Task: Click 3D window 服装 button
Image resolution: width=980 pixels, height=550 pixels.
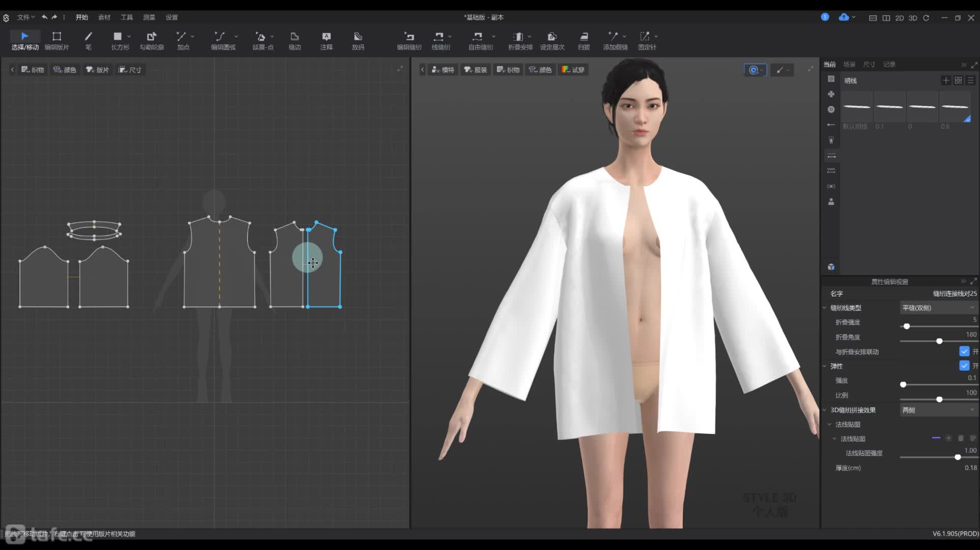Action: point(475,70)
